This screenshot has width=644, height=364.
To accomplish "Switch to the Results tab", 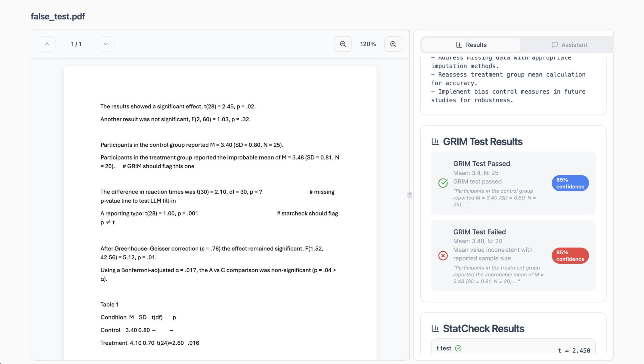I will click(x=471, y=45).
